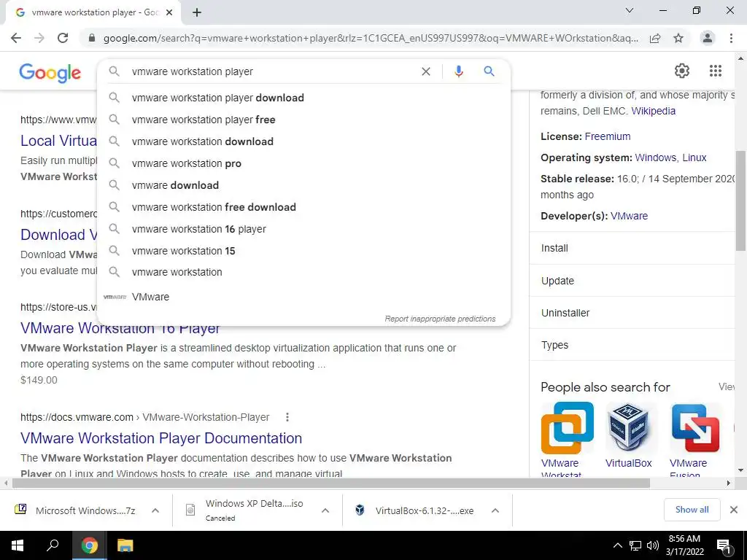
Task: Select the VMware entity suggestion with logo
Action: (303, 297)
